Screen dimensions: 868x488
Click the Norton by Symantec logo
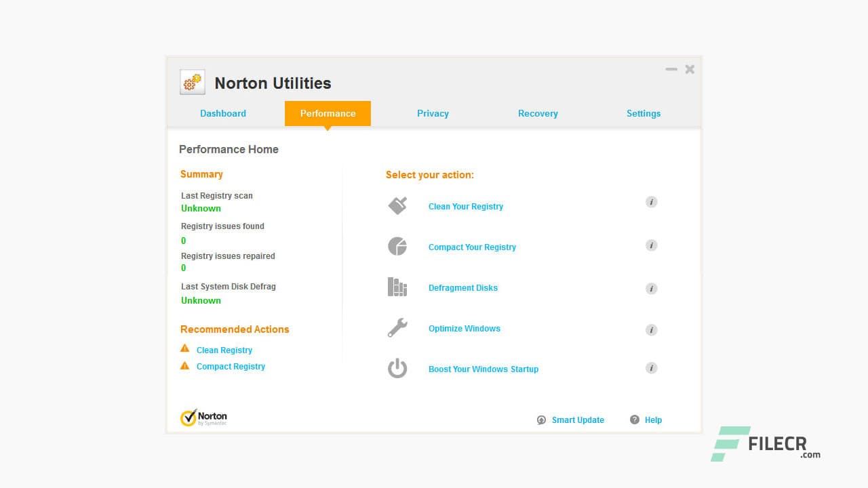[205, 416]
